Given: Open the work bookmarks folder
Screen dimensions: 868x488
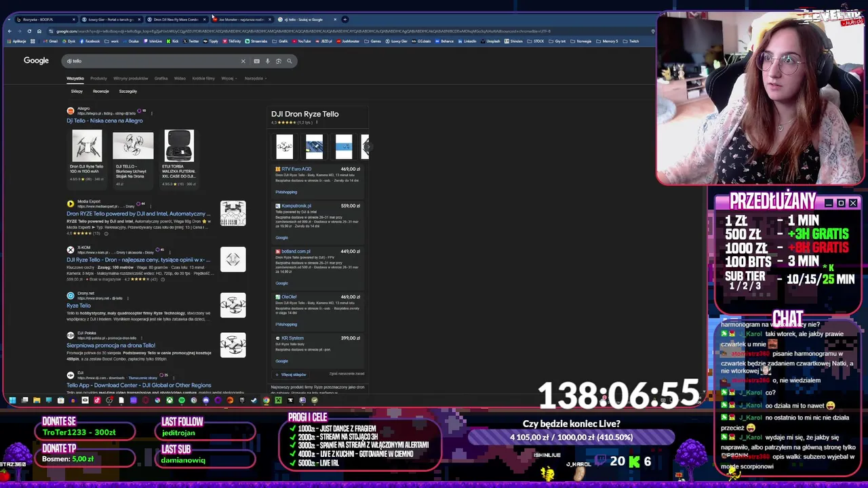Looking at the screenshot, I should pyautogui.click(x=112, y=41).
